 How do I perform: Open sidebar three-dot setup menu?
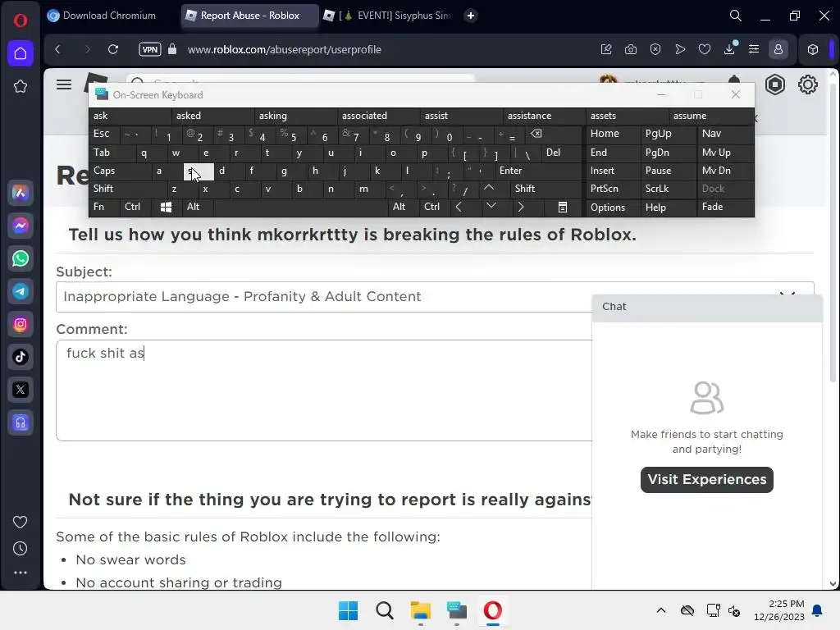(21, 572)
